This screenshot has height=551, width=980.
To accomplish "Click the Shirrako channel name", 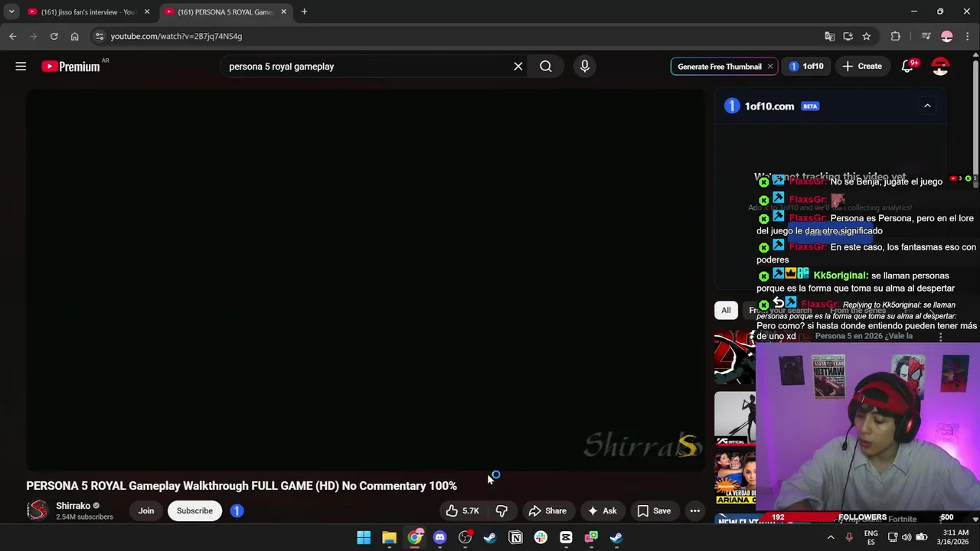I will tap(73, 506).
